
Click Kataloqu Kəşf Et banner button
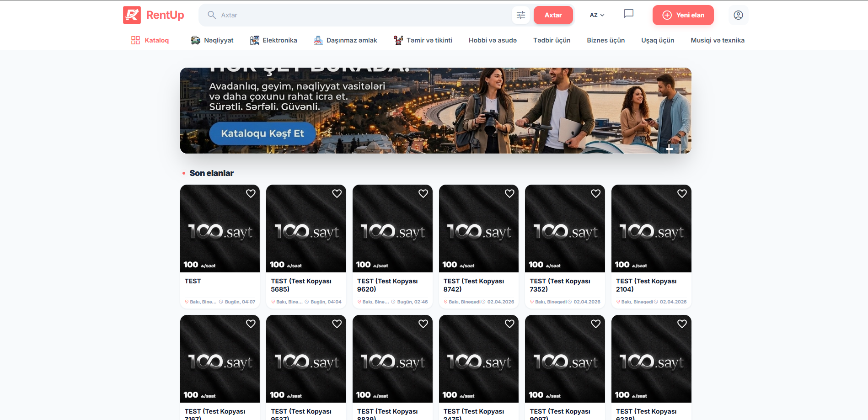click(263, 133)
